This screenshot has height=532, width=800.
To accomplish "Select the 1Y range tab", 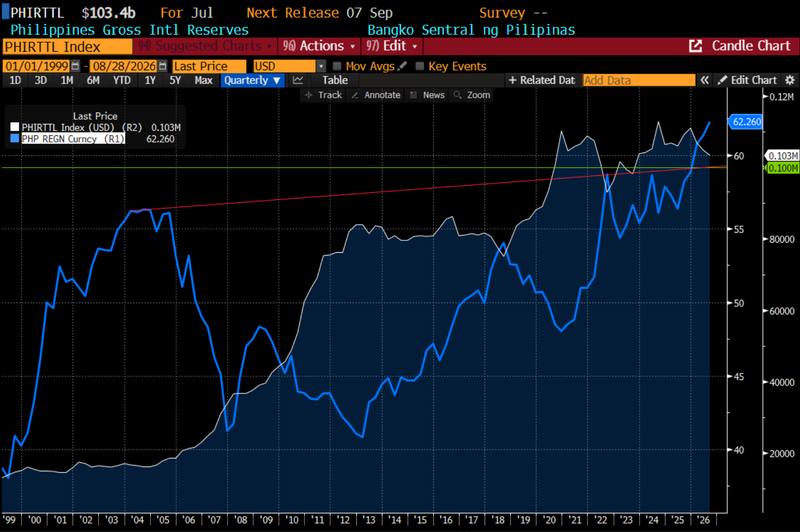I will click(150, 80).
